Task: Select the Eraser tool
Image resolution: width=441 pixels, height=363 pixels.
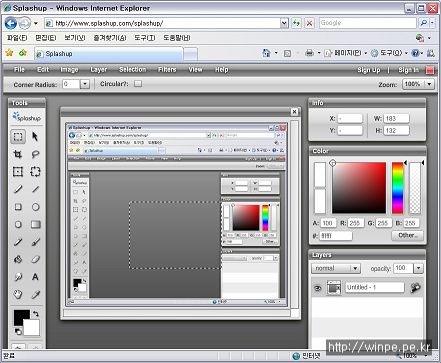Action: [x=35, y=259]
